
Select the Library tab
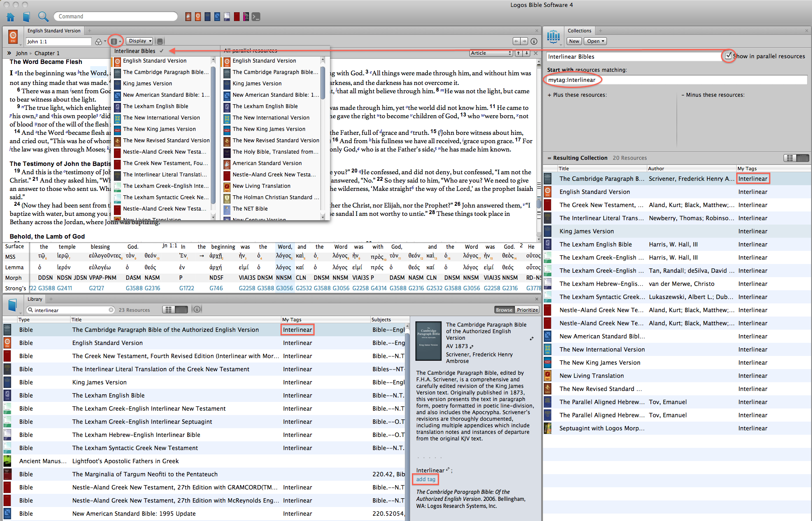pos(35,299)
